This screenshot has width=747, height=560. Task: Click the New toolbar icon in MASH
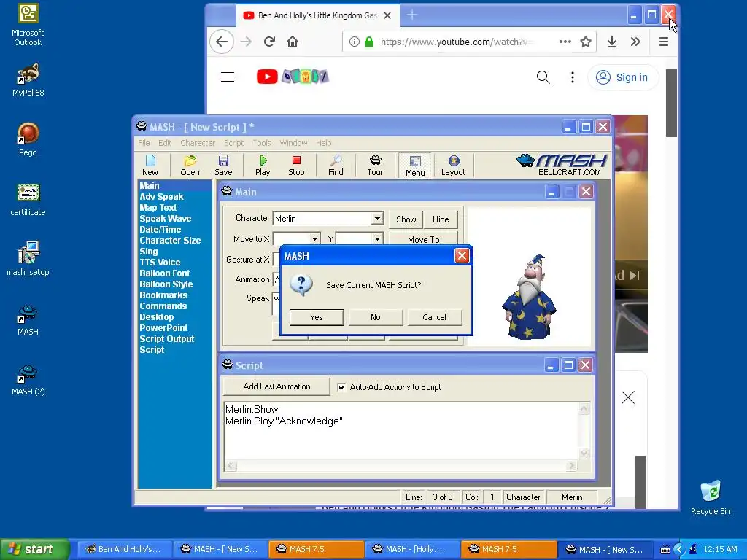click(150, 166)
